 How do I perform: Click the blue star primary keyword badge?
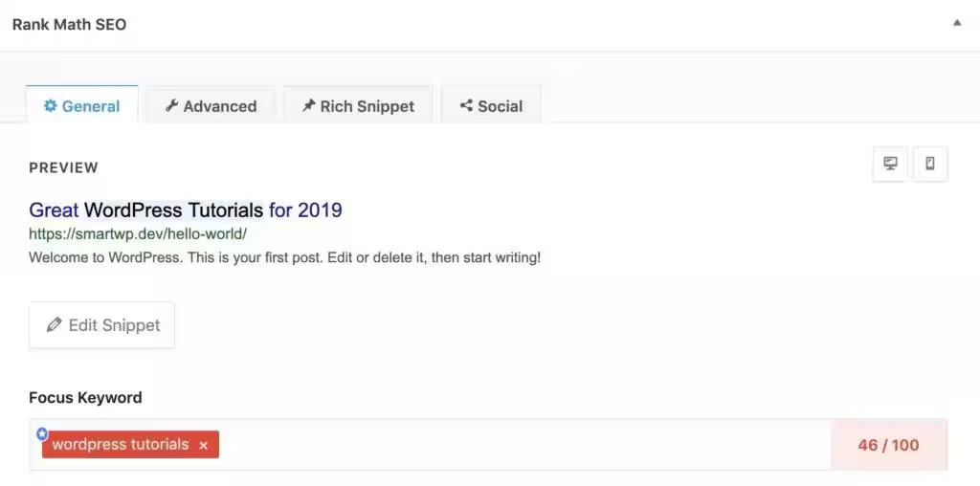pos(42,433)
